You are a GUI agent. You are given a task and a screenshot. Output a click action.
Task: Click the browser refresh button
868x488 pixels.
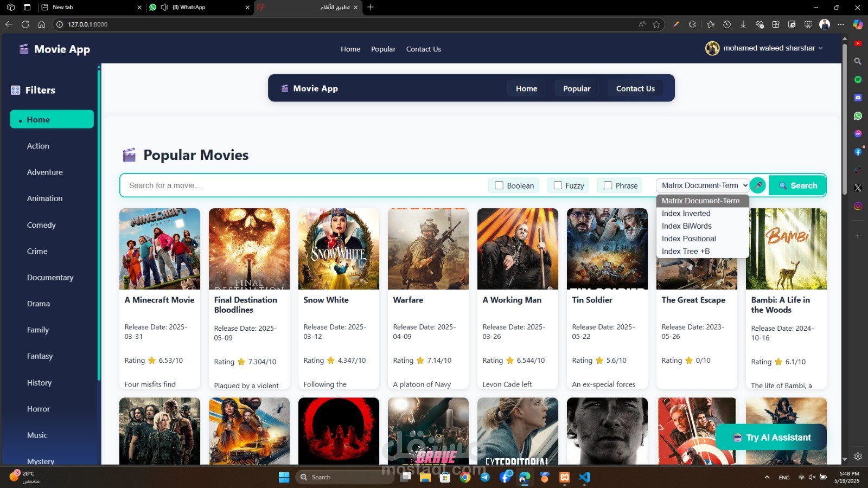pyautogui.click(x=25, y=24)
